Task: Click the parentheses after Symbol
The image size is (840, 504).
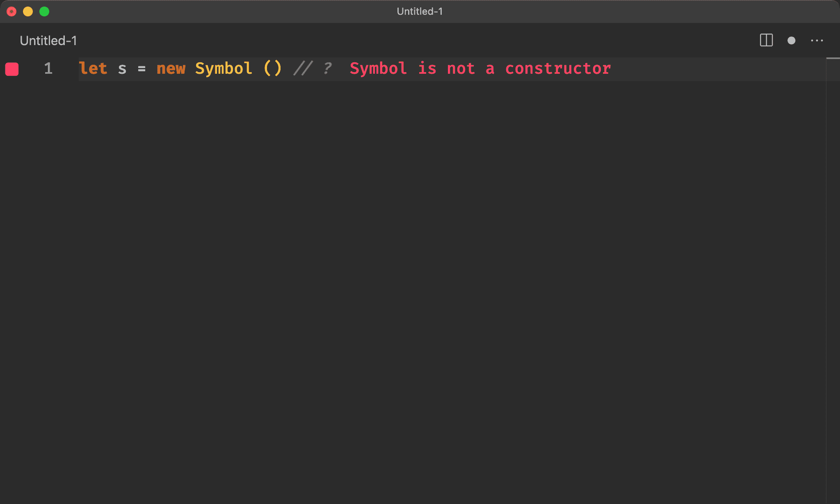Action: (272, 68)
